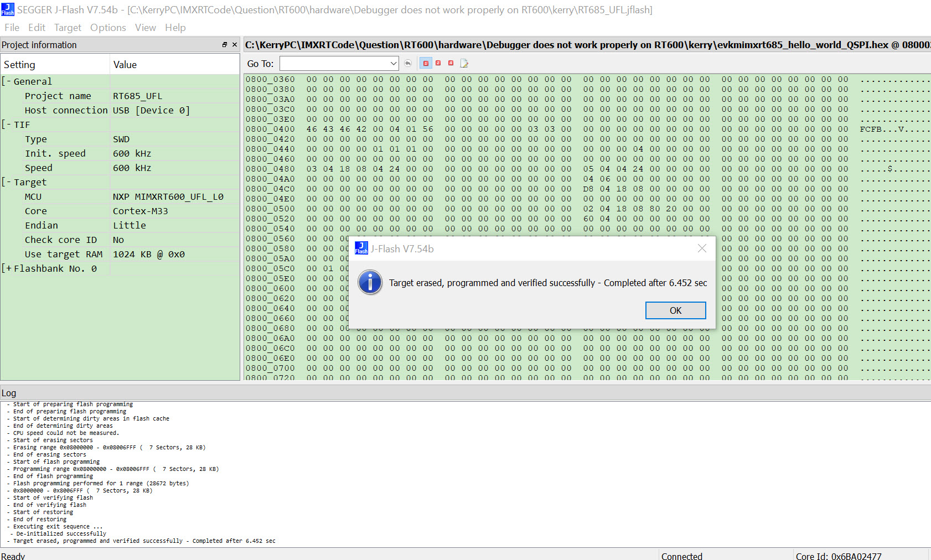Undock the Project information panel

(x=225, y=45)
